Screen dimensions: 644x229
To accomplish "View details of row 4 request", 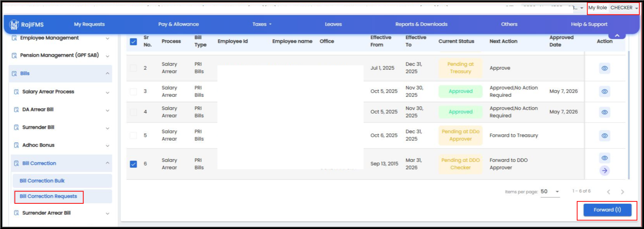I will pyautogui.click(x=605, y=112).
